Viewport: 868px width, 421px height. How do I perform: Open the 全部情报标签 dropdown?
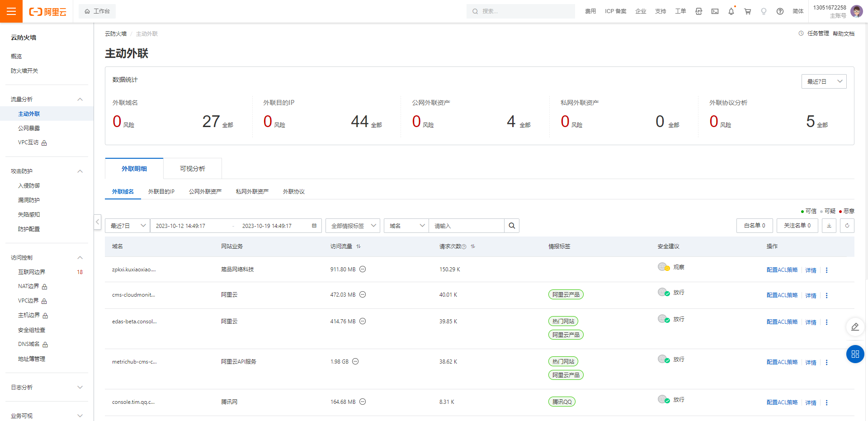pyautogui.click(x=353, y=226)
